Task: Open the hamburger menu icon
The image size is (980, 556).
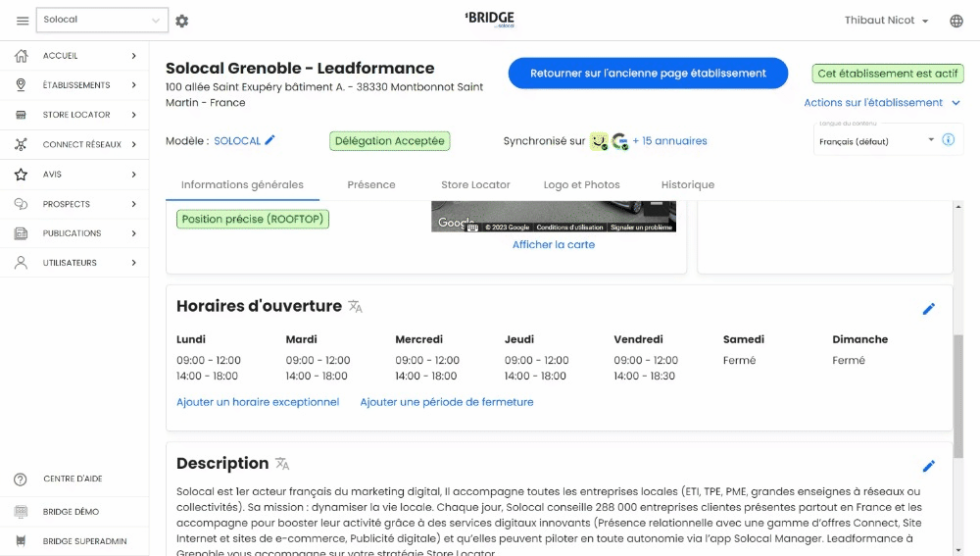Action: pyautogui.click(x=23, y=21)
